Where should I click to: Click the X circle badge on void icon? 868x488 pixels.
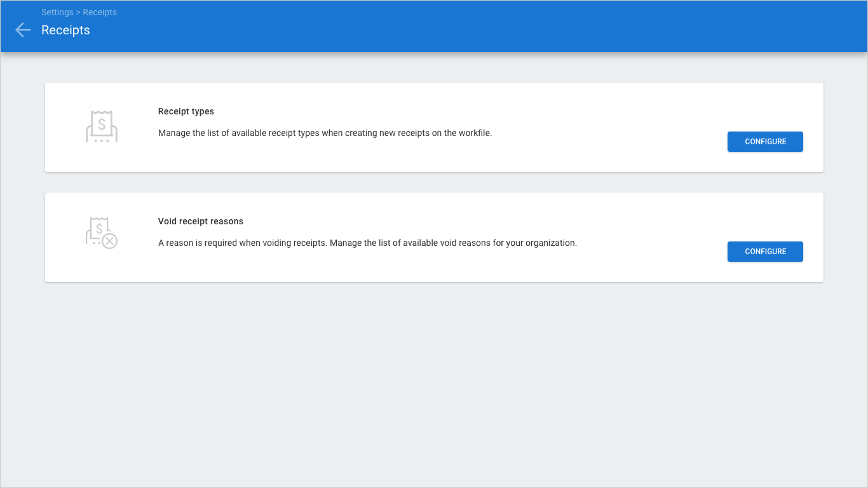click(110, 241)
